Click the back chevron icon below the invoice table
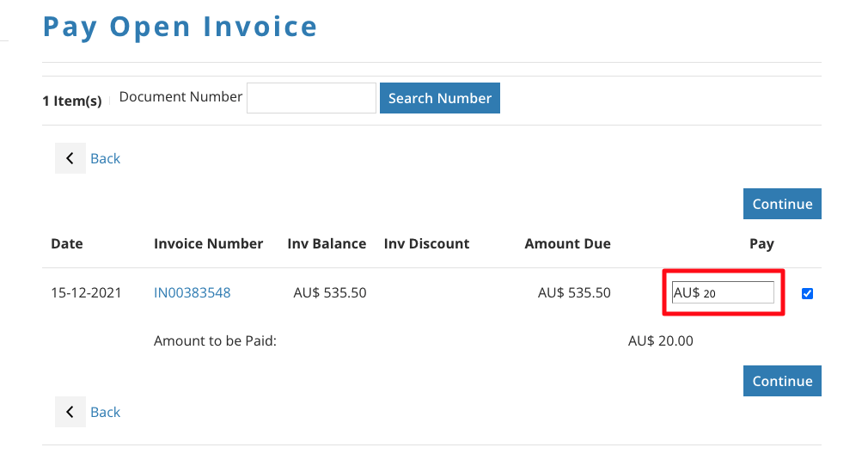 tap(70, 412)
